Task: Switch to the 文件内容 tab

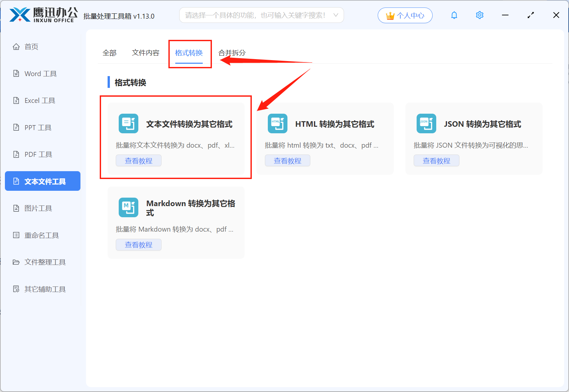Action: (146, 53)
